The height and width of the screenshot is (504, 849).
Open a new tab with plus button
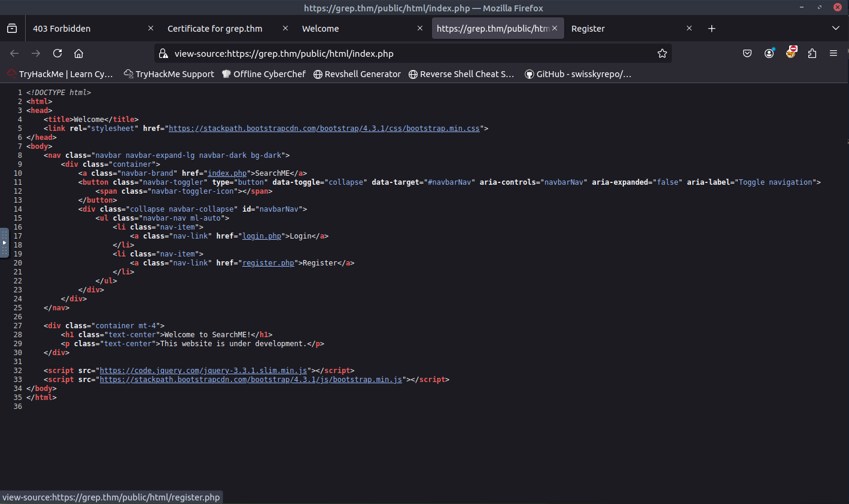coord(711,28)
